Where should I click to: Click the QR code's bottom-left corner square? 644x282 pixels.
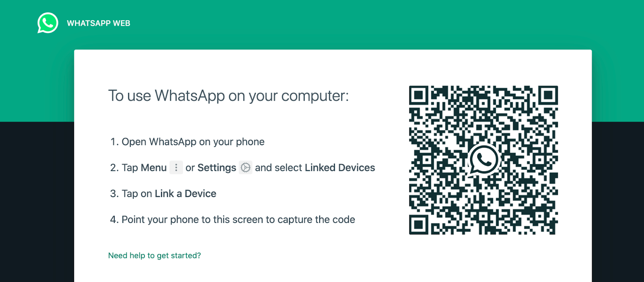[x=419, y=224]
